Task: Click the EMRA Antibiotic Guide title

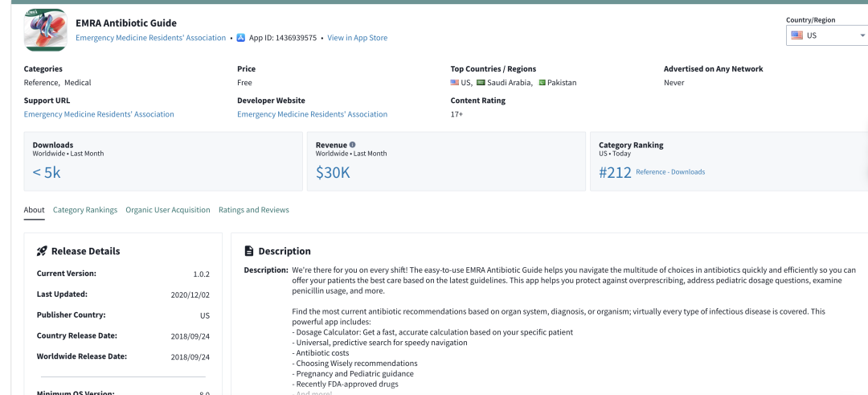Action: [126, 23]
